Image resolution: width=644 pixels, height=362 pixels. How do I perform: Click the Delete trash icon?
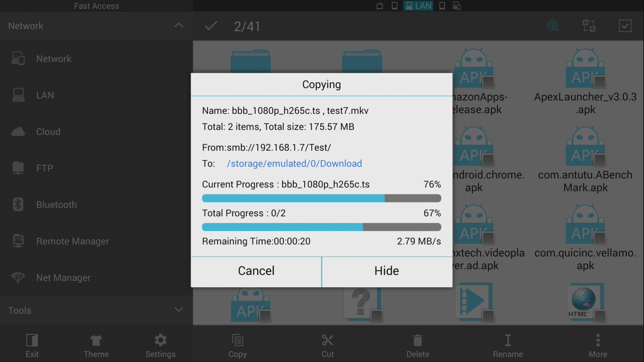pos(418,341)
